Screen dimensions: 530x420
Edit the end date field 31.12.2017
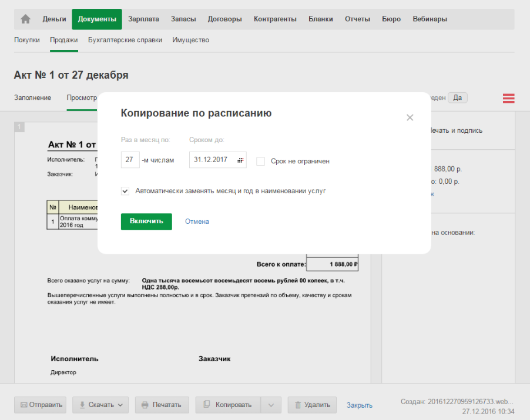point(217,160)
